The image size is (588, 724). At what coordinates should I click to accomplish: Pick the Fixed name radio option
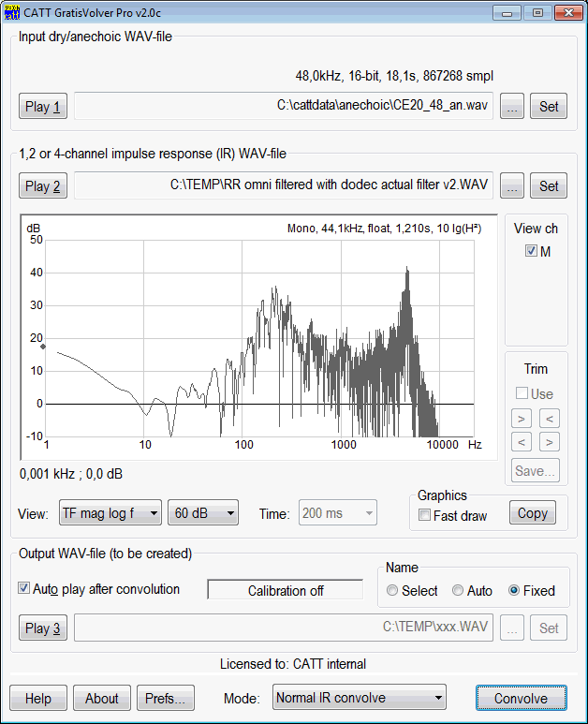point(514,591)
